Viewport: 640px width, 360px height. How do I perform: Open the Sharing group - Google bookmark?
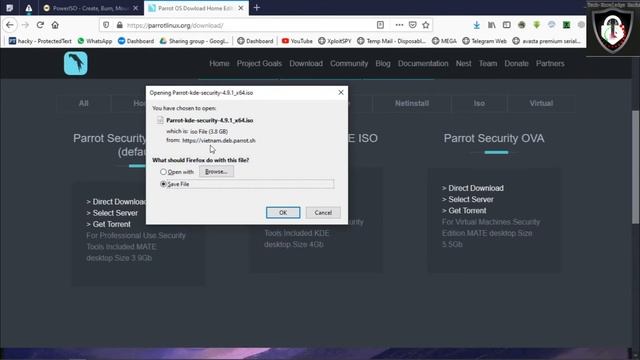[x=194, y=41]
